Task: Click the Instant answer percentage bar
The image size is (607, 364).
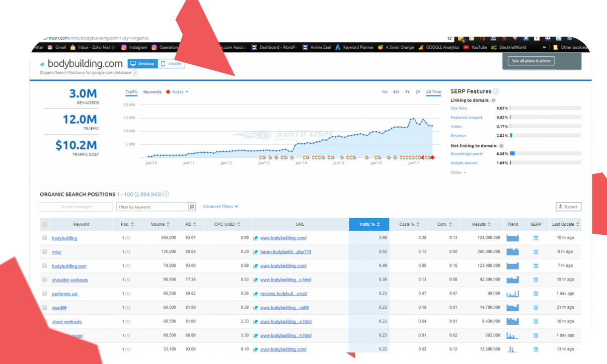Action: 546,162
